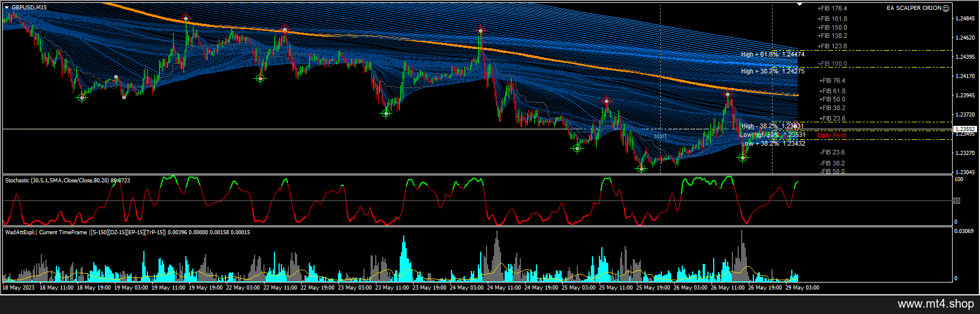Select the green buy marker near 25 May 19:00
Screen dimensions: 980x314
(x=641, y=168)
